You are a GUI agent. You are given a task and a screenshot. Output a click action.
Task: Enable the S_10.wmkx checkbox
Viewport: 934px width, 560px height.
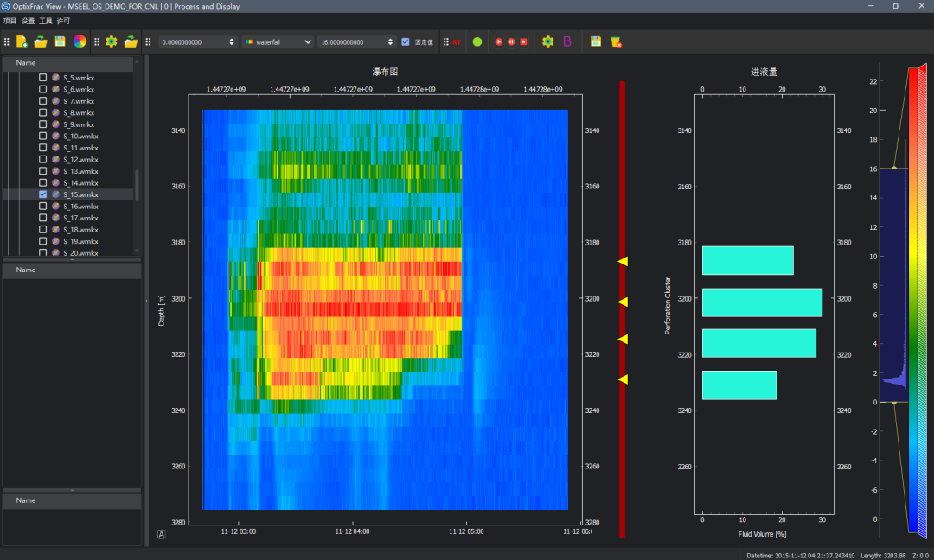point(42,137)
